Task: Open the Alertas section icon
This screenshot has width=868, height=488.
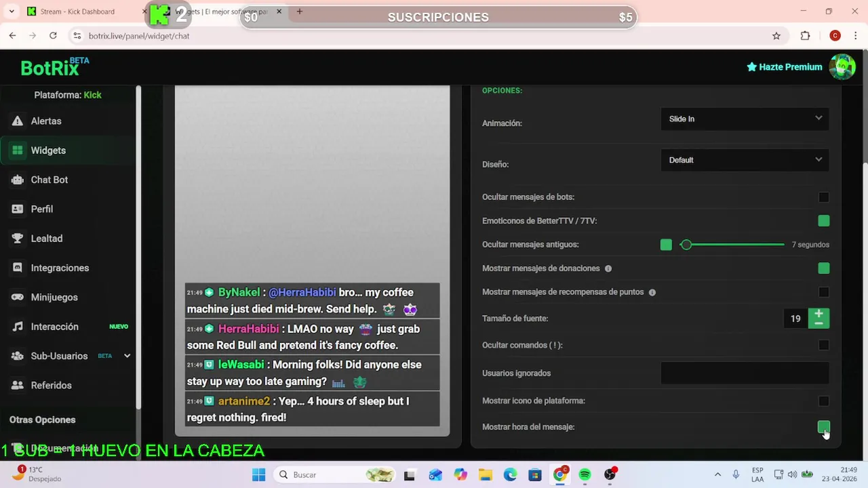Action: pyautogui.click(x=18, y=121)
